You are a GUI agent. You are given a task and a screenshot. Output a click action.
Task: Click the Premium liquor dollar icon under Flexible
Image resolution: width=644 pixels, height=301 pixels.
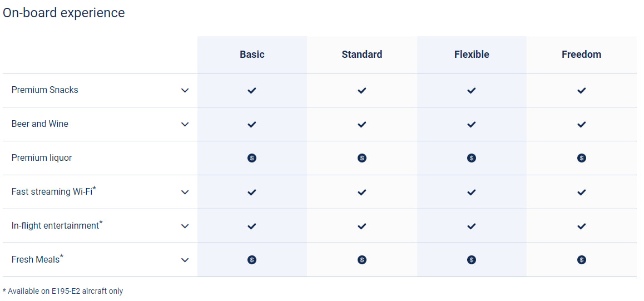[472, 158]
